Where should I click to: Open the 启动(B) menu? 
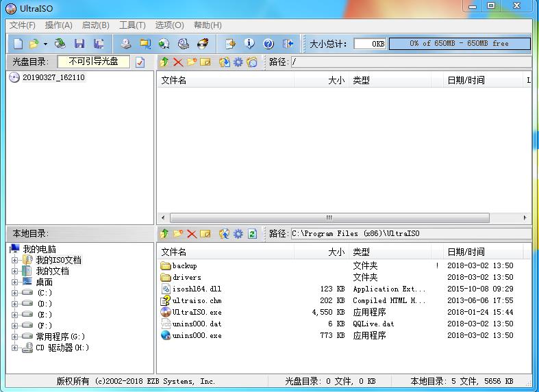(x=96, y=25)
